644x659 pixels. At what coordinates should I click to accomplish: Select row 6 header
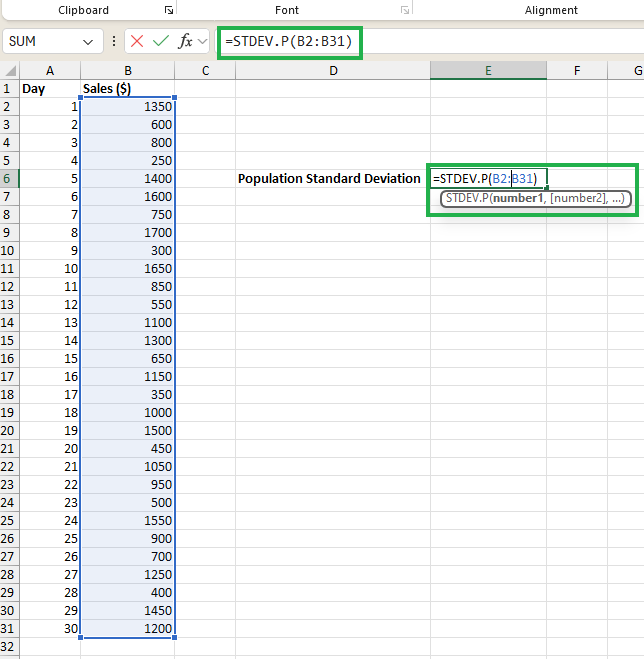click(9, 179)
